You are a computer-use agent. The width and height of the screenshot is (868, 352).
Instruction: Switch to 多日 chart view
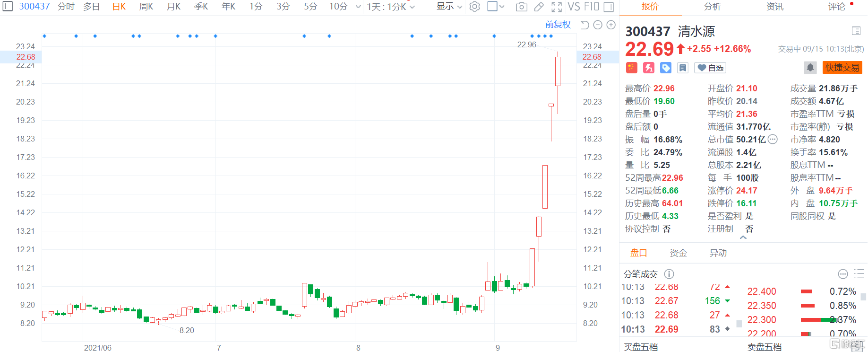(x=91, y=7)
